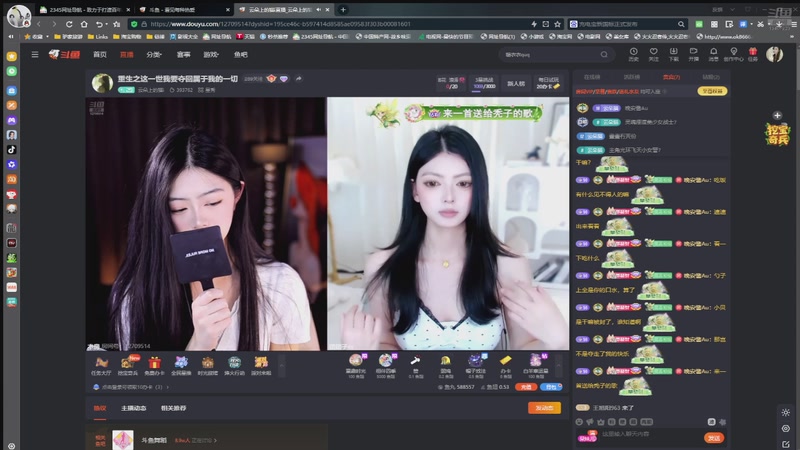This screenshot has width=800, height=450.
Task: Open the user profile avatar in header
Action: [x=774, y=54]
